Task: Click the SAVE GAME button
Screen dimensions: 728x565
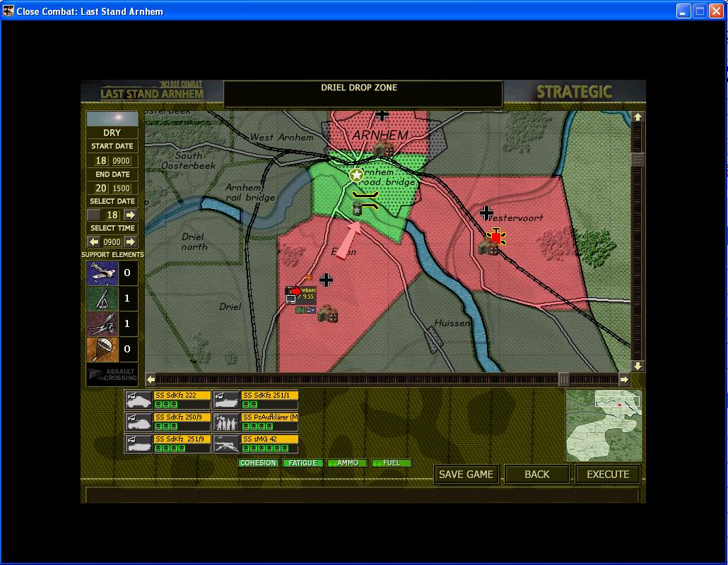Action: (x=466, y=475)
